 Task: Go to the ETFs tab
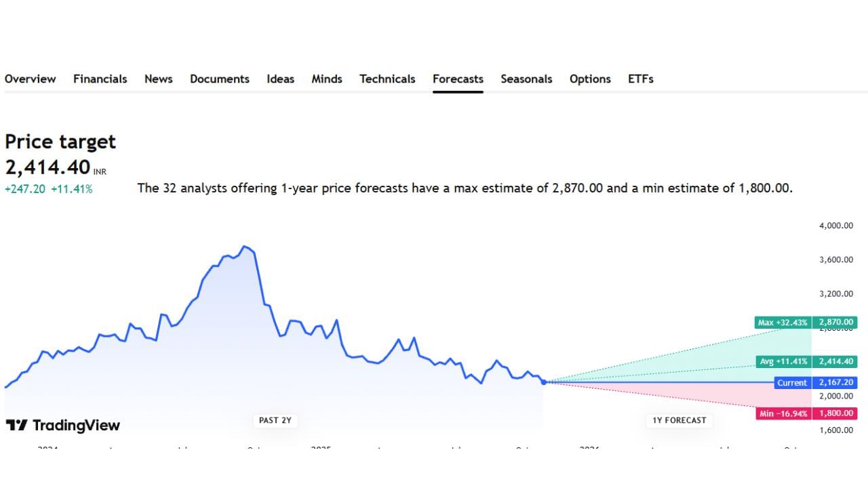640,79
